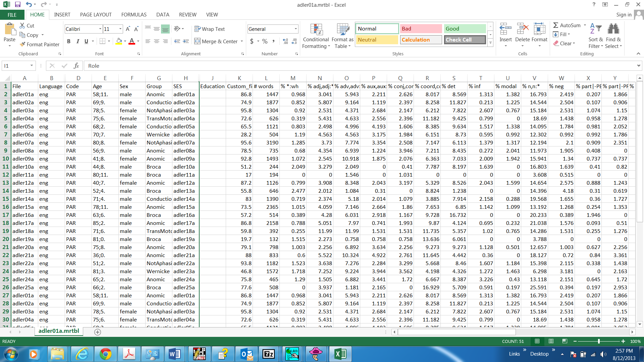Open the font name Calibri dropdown

(x=100, y=29)
